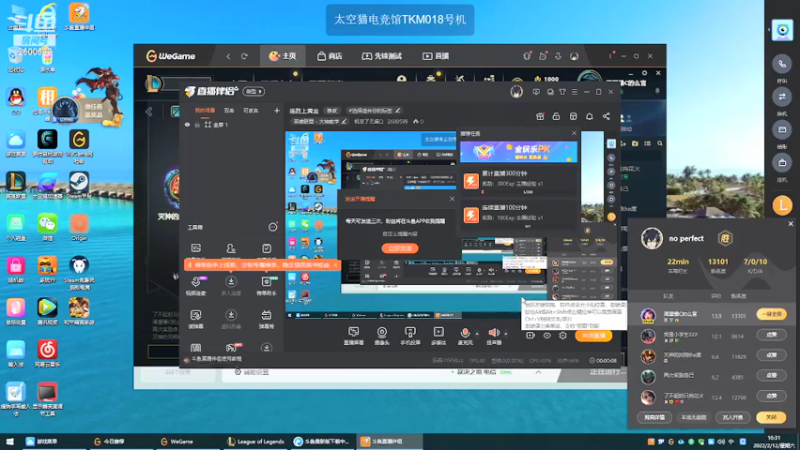Viewport: 800px width, 450px height.
Task: Click the yellow 关闭 button in match panel
Action: (771, 417)
